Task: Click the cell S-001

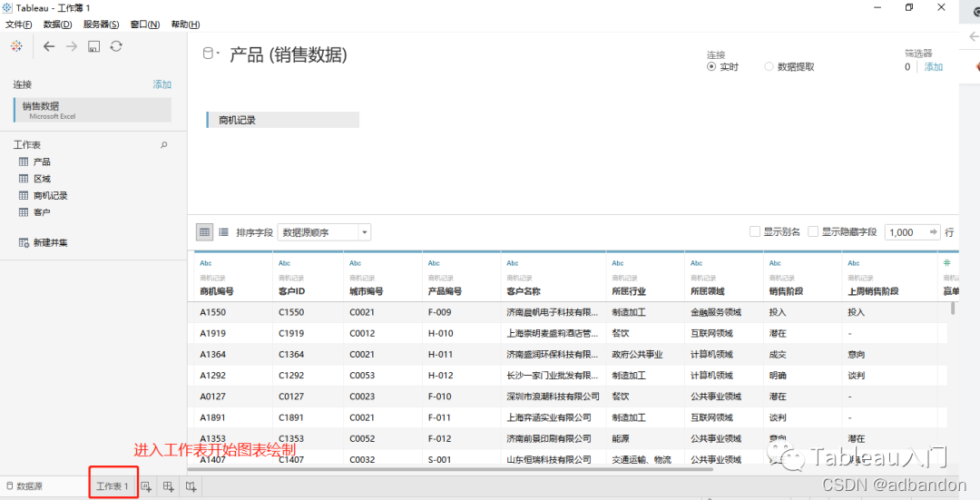Action: click(439, 459)
